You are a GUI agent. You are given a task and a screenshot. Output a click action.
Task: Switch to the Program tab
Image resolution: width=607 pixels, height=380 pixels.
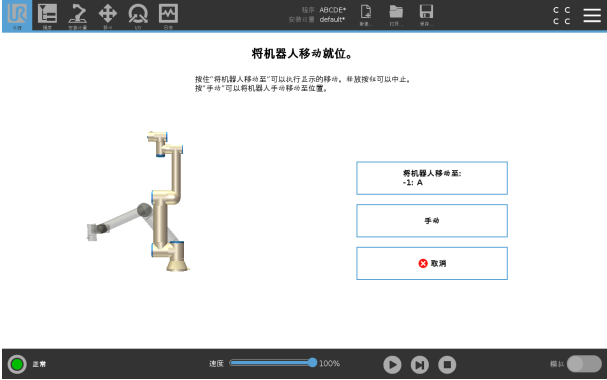(47, 15)
